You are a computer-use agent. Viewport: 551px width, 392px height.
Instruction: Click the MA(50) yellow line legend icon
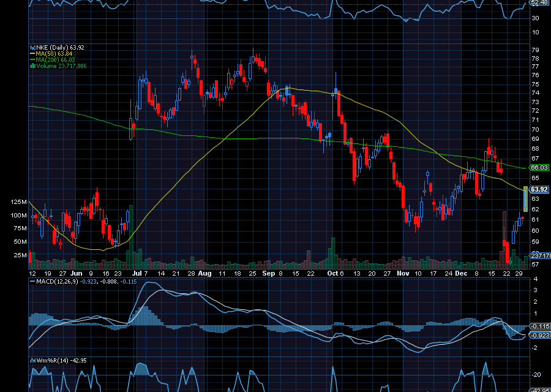tap(32, 54)
